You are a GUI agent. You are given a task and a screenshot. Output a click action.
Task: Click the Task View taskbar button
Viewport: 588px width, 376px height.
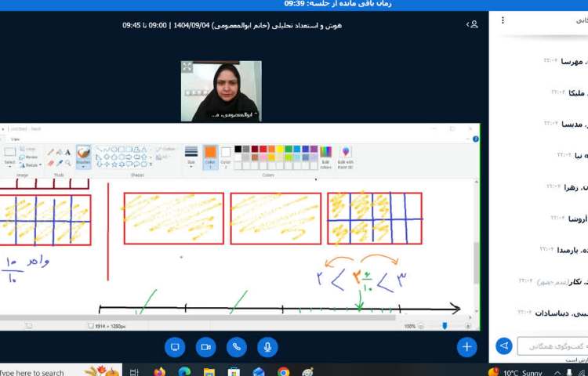pos(134,371)
